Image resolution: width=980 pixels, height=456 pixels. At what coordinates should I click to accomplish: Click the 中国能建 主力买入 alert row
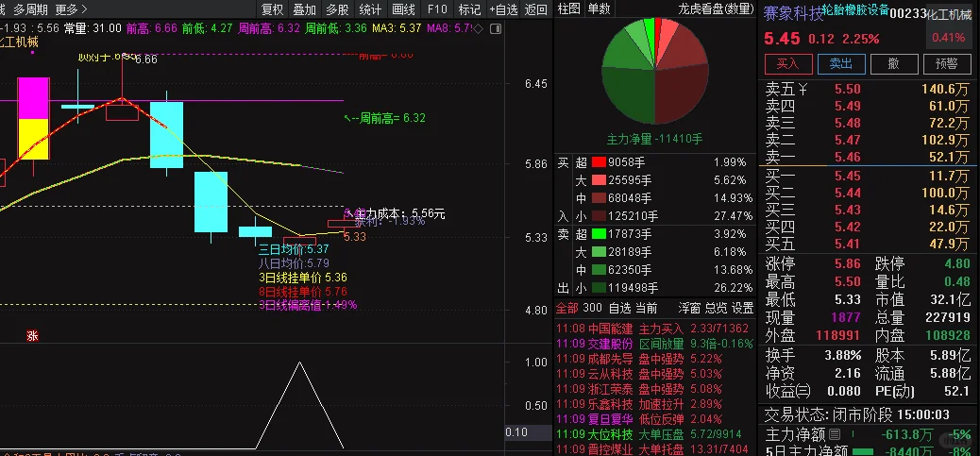pyautogui.click(x=654, y=329)
